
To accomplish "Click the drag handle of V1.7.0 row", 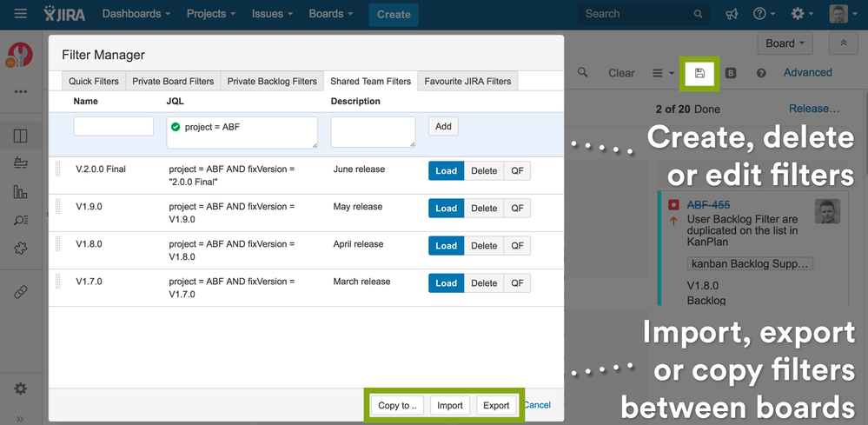I will [x=57, y=281].
